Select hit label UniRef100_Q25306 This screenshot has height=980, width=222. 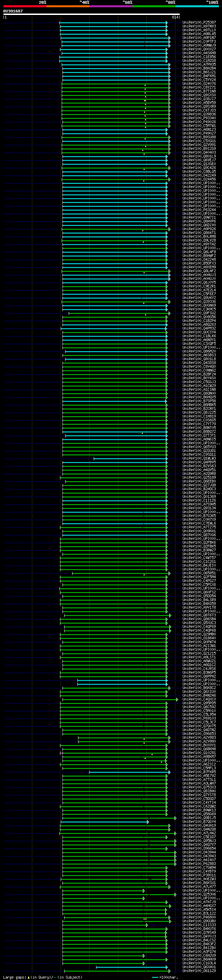pos(199,894)
